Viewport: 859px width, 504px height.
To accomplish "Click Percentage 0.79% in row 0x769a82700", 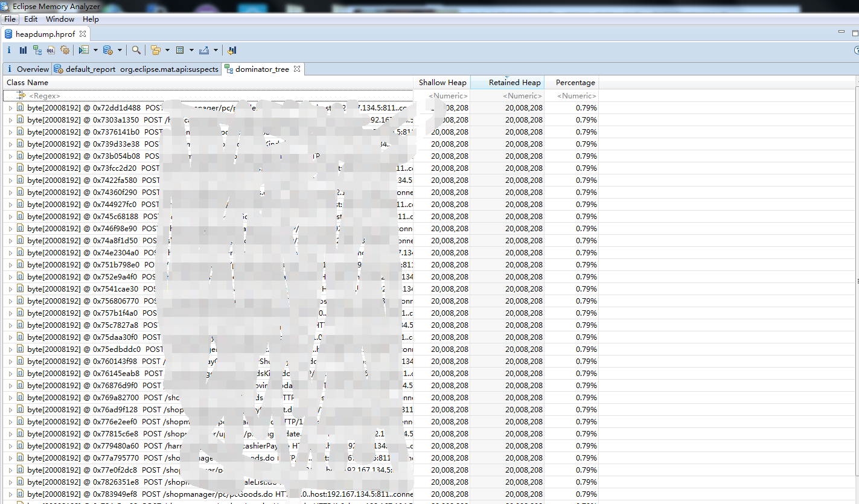I will click(586, 398).
